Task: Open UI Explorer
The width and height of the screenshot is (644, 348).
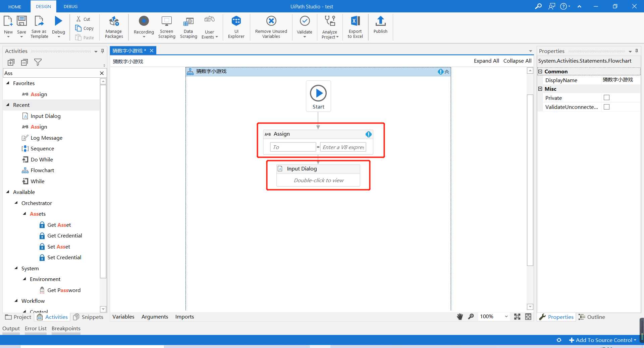Action: click(x=236, y=27)
